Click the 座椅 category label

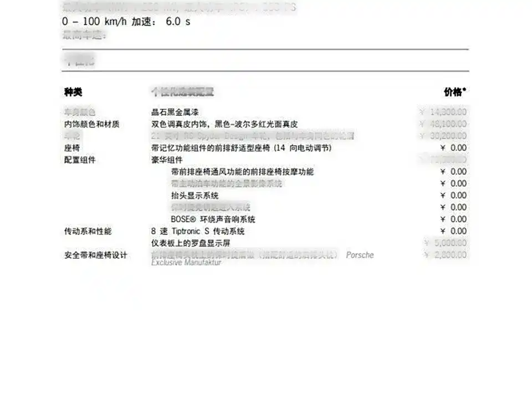[72, 148]
